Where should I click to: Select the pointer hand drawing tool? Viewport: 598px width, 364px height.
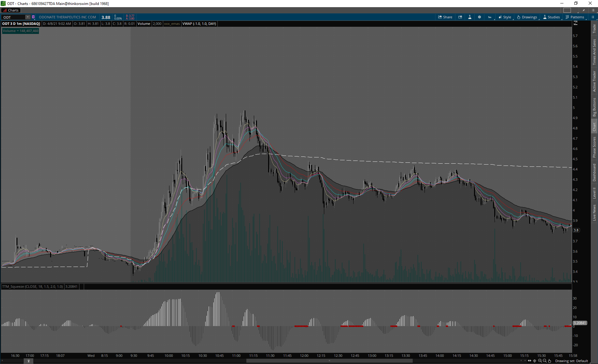[x=550, y=361]
